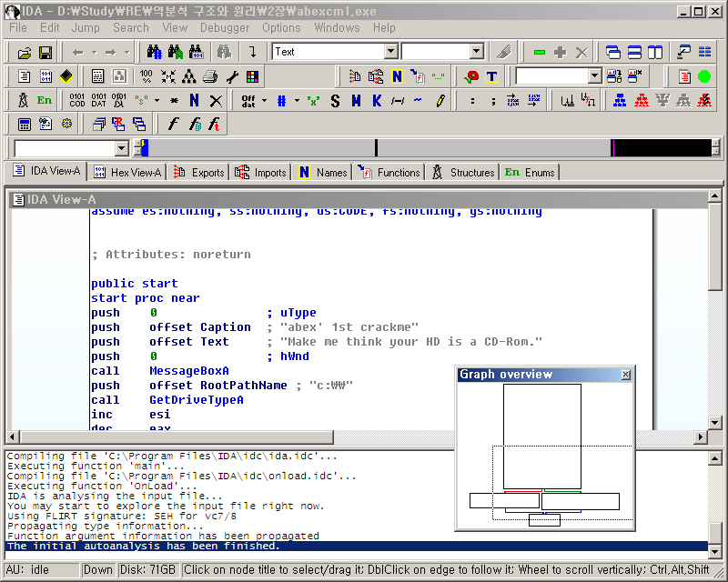728x582 pixels.
Task: Click the red xrefs graph icon
Action: pos(642,100)
